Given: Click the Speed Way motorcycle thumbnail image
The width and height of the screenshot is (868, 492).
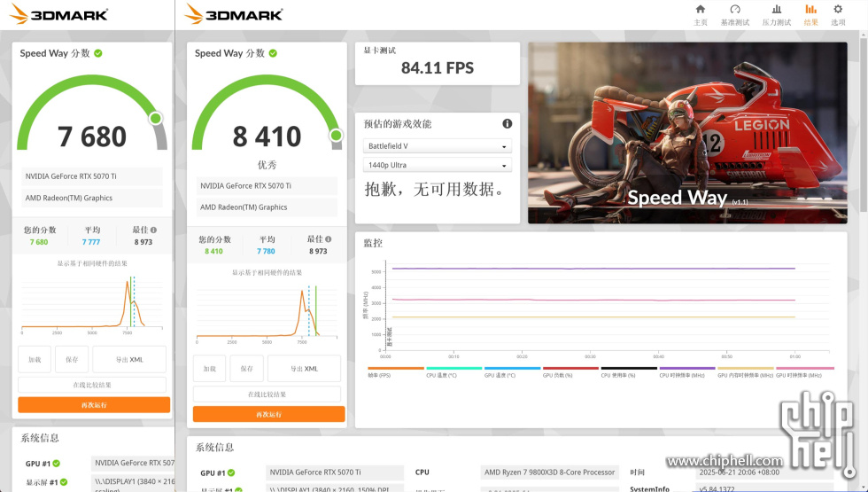Looking at the screenshot, I should [687, 133].
